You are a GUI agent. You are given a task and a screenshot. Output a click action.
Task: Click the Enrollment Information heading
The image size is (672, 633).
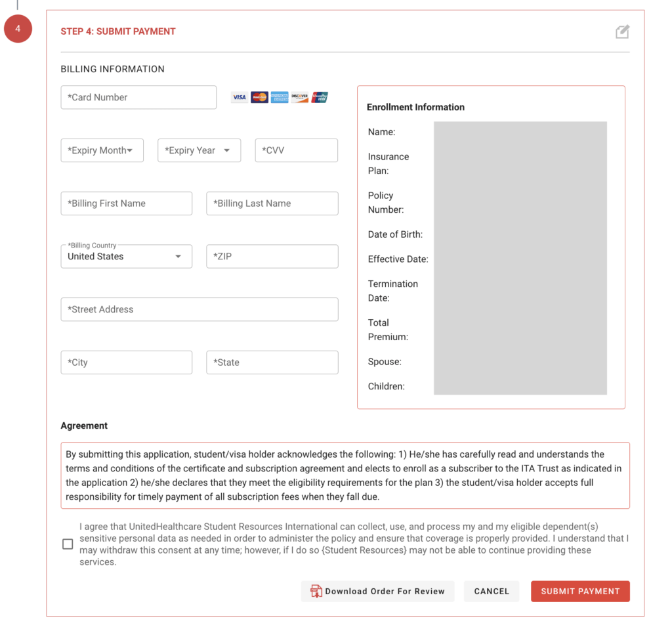[x=415, y=107]
